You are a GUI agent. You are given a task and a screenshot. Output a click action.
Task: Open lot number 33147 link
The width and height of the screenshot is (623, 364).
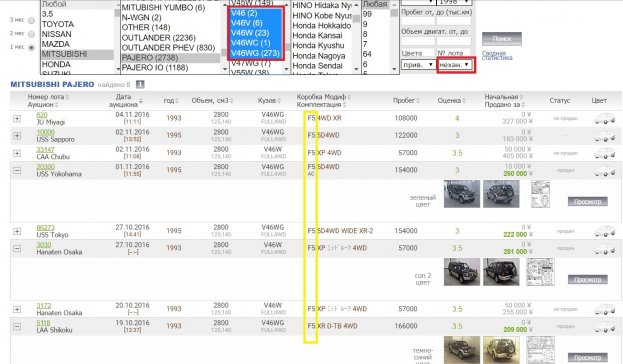[45, 149]
